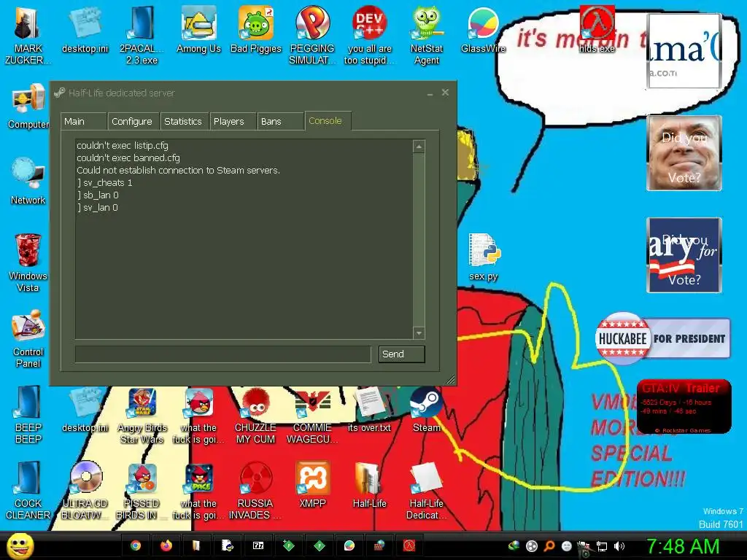Close the Half-Life dedicated server window

445,93
